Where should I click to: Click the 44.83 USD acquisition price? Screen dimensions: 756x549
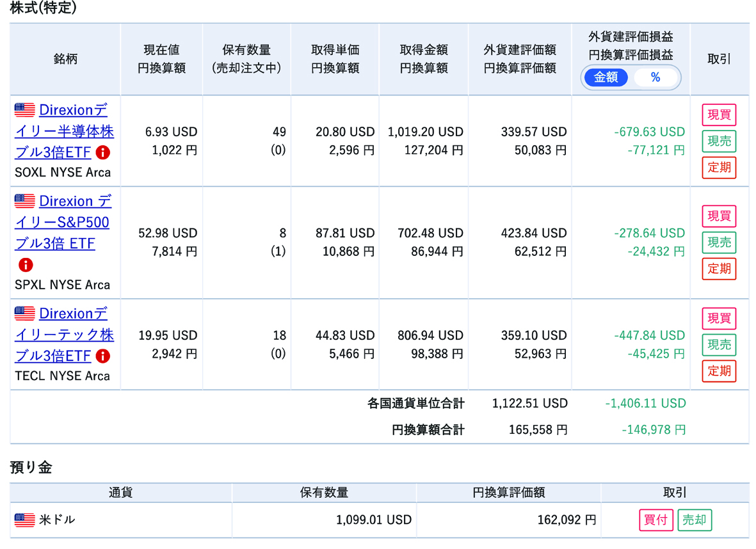345,335
